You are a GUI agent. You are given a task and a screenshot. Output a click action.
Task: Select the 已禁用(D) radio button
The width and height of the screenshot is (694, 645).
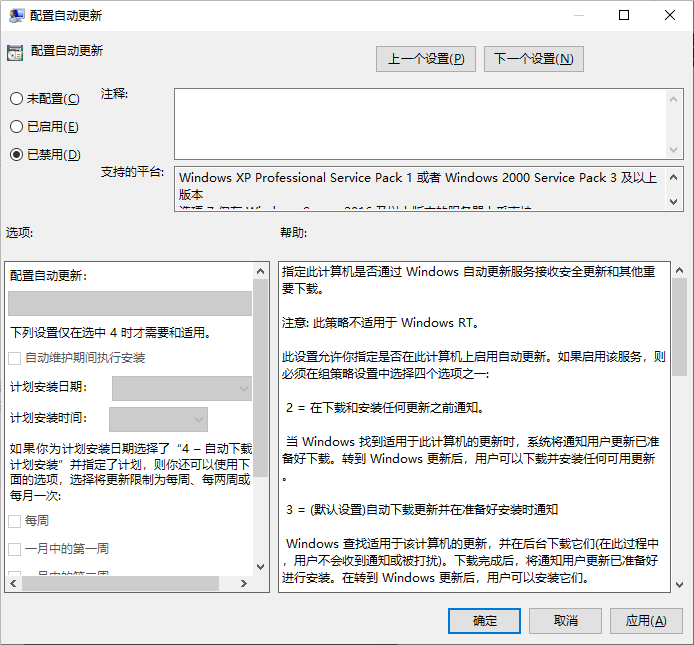16,154
